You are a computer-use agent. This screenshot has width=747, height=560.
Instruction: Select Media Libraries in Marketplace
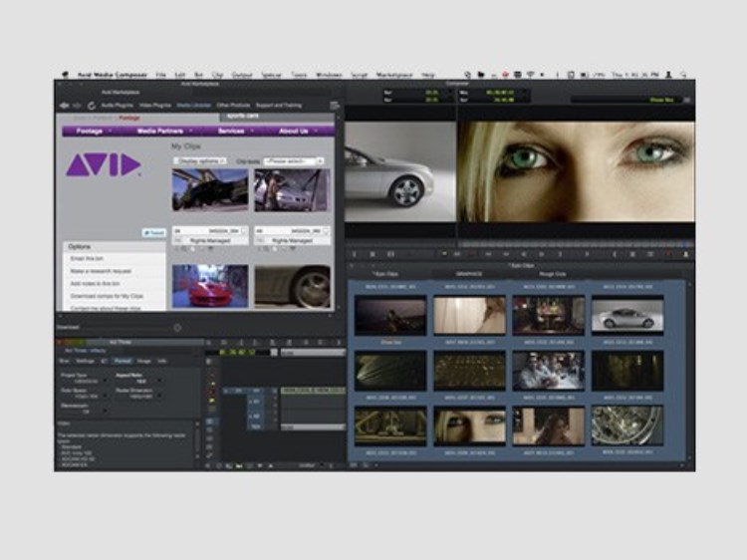(194, 106)
